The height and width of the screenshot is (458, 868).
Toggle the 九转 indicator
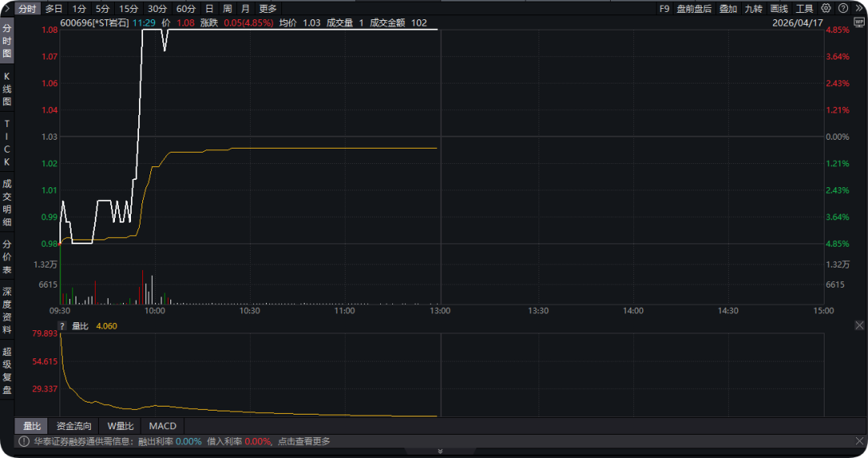click(753, 8)
